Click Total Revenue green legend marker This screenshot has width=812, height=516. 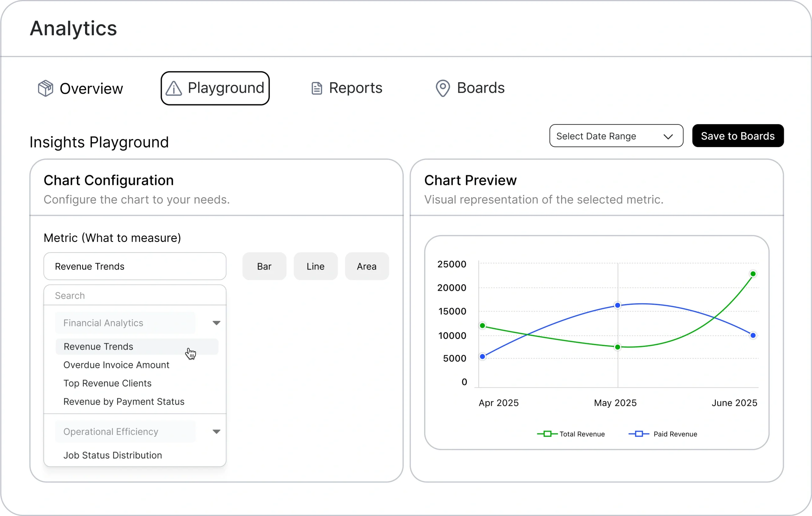point(547,434)
